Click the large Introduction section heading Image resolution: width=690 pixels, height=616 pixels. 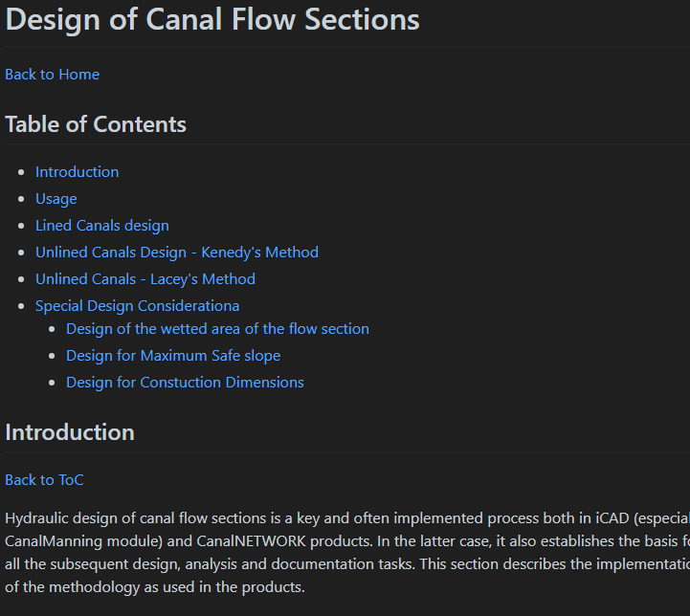click(x=70, y=432)
